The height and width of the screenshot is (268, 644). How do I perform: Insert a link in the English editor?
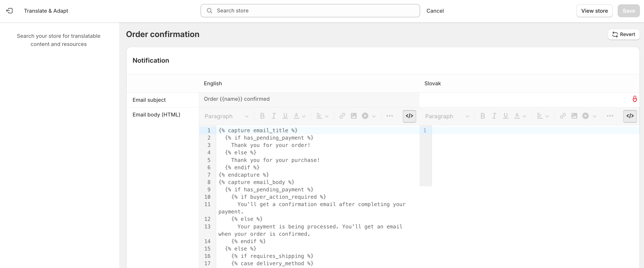[342, 116]
